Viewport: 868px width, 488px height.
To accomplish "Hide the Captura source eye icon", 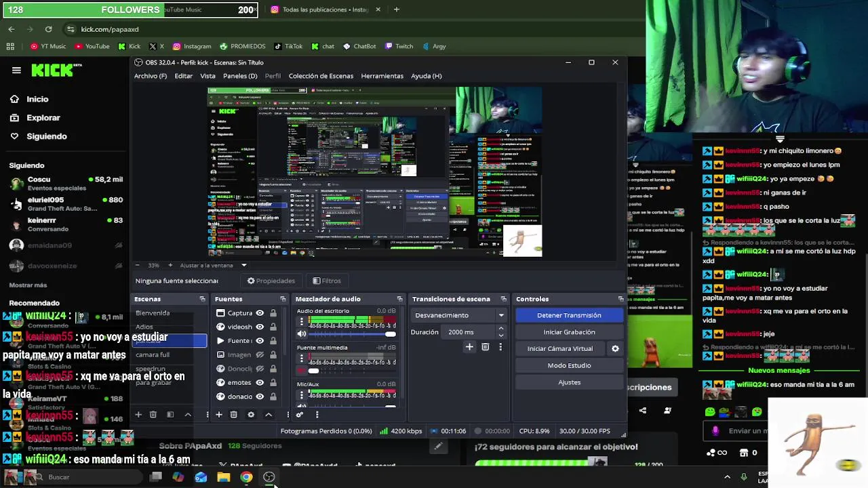I will [260, 313].
